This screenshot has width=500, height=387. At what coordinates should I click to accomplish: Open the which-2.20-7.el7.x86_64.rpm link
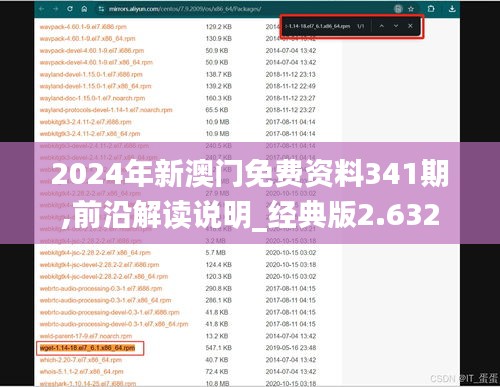click(x=81, y=360)
